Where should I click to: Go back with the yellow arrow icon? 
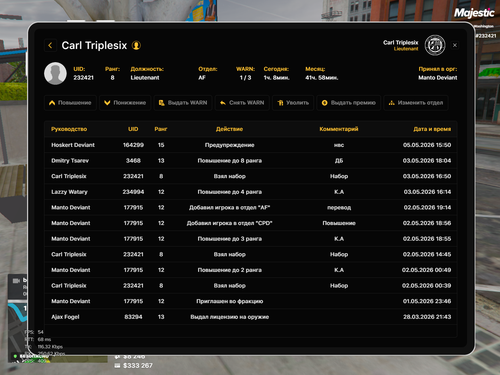coord(50,45)
